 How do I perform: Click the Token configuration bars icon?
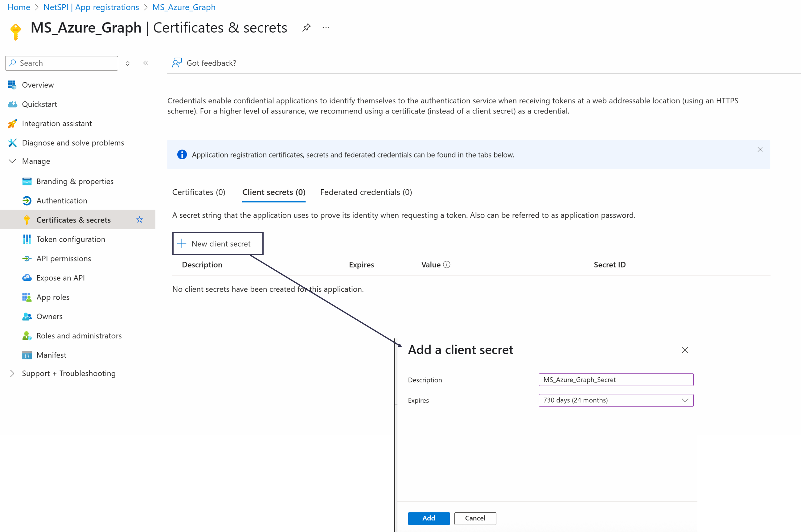tap(27, 239)
